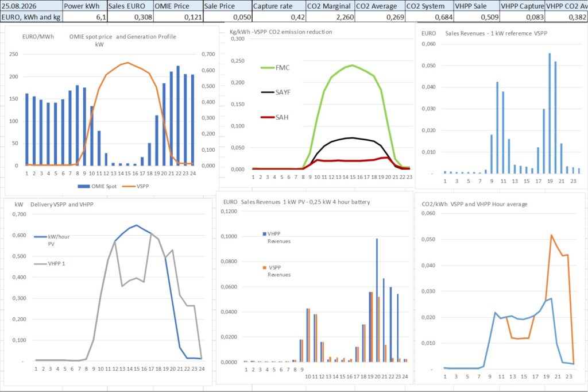Screen dimensions: 588x392
Task: Select the cell with value 0,382
Action: point(567,17)
